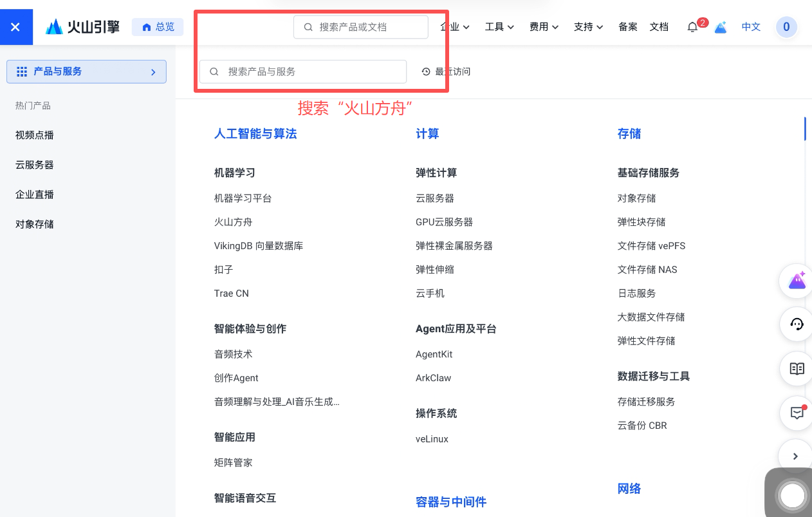
Task: Open 扣子 product link
Action: [224, 270]
